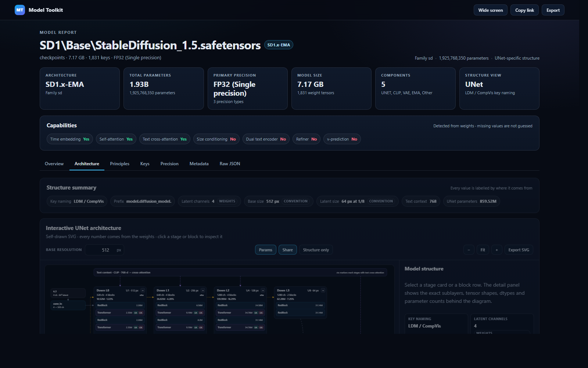Click the Export button in header
The height and width of the screenshot is (368, 588).
553,10
